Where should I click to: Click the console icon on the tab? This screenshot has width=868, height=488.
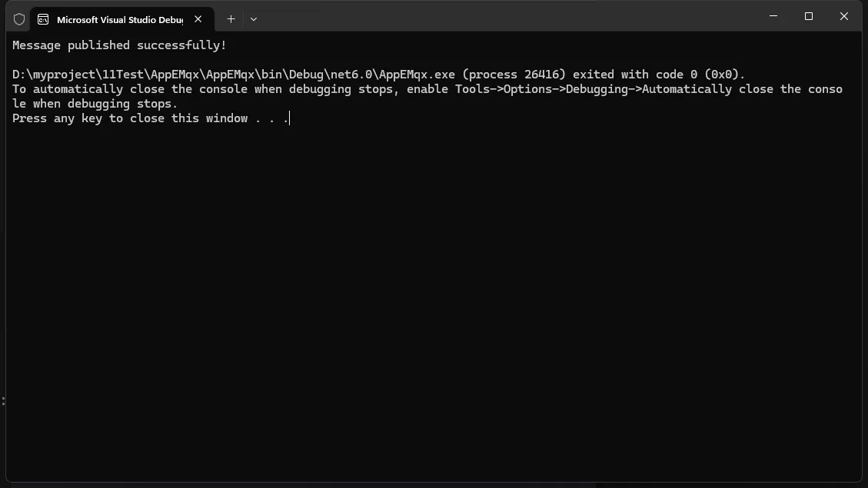tap(43, 19)
